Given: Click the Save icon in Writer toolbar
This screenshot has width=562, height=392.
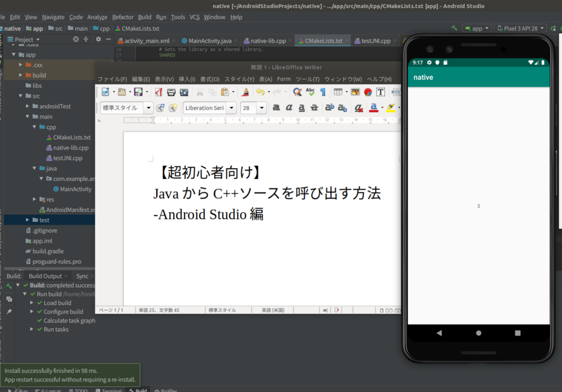Looking at the screenshot, I should pyautogui.click(x=138, y=92).
